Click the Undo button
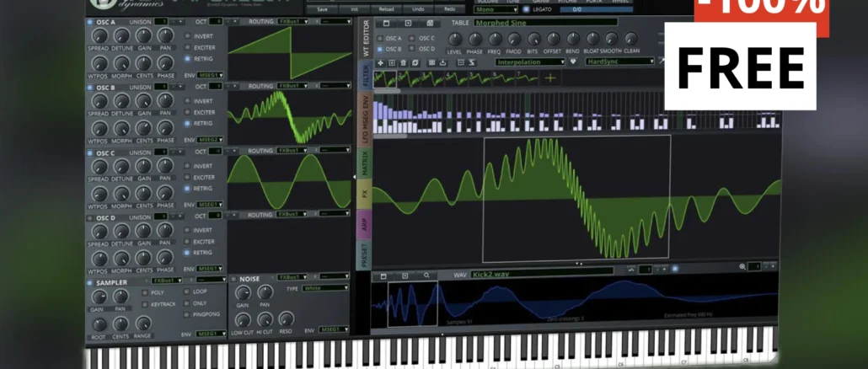 click(419, 9)
